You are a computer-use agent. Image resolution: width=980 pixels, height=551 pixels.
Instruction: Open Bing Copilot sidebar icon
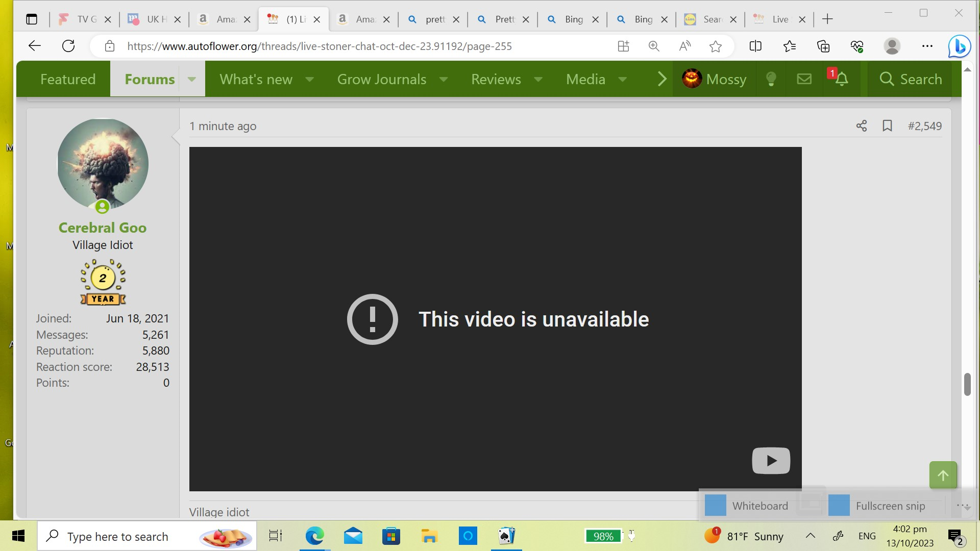click(x=960, y=46)
